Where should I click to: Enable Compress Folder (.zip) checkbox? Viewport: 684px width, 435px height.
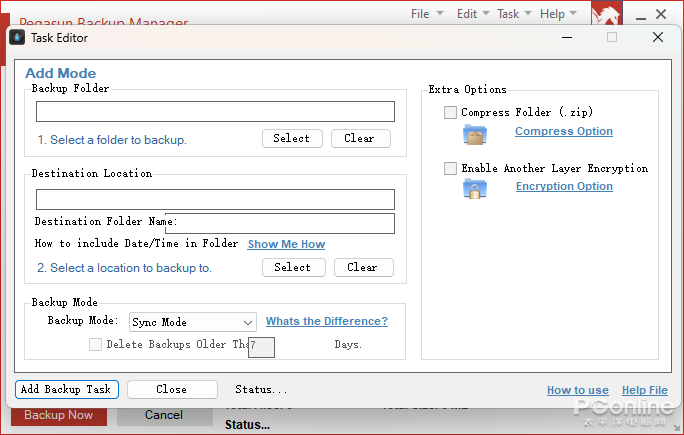[450, 113]
